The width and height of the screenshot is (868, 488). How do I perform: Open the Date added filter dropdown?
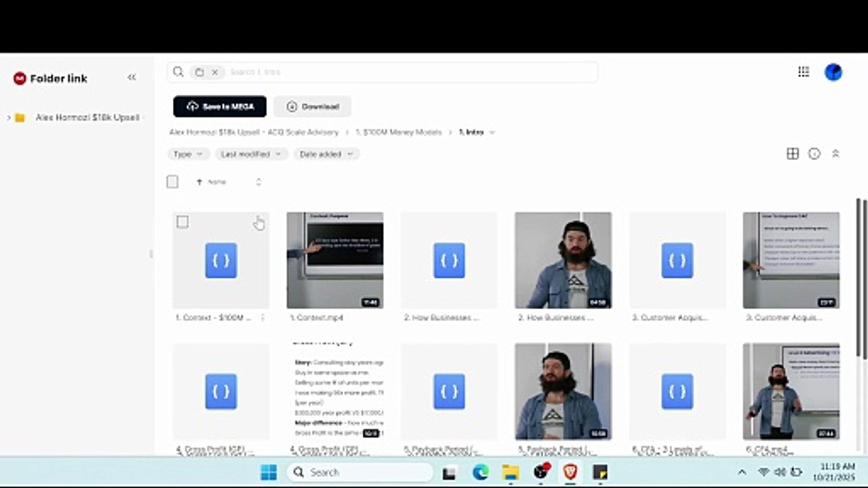[x=327, y=154]
